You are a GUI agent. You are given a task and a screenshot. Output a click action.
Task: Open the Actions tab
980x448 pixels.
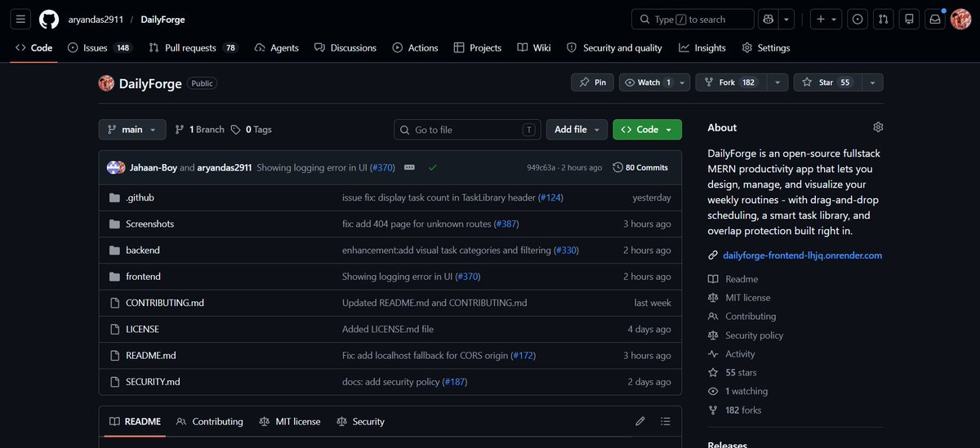click(x=415, y=48)
